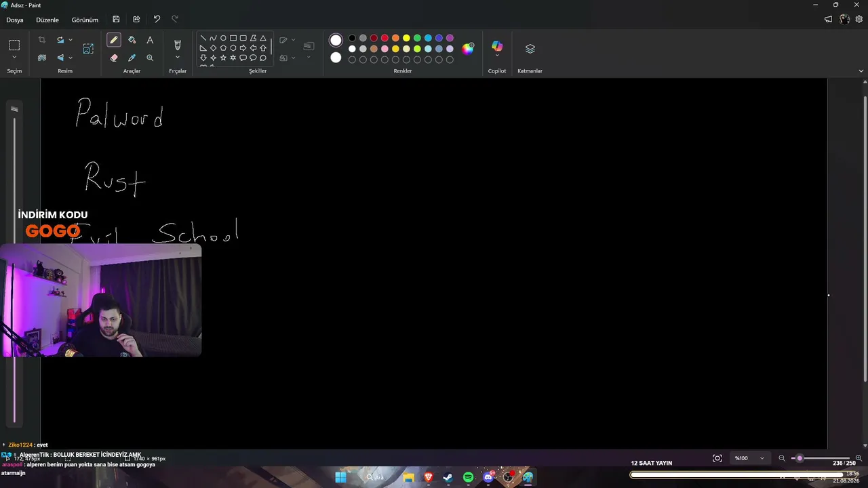Screen dimensions: 868x488
Task: Open Steam from the taskbar
Action: point(448,477)
